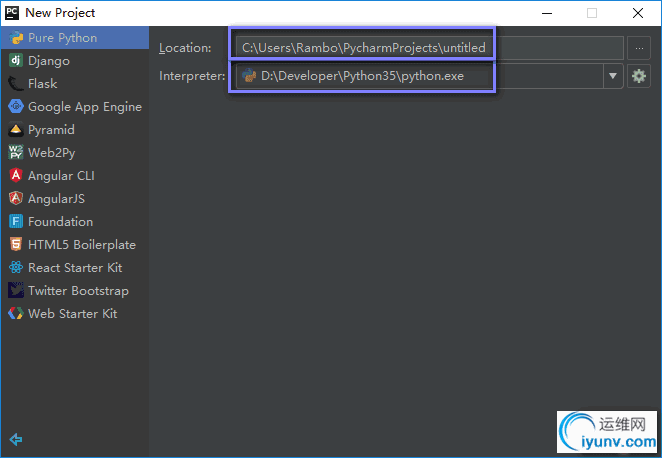Click the Web2Py logo icon
The height and width of the screenshot is (458, 662).
16,152
